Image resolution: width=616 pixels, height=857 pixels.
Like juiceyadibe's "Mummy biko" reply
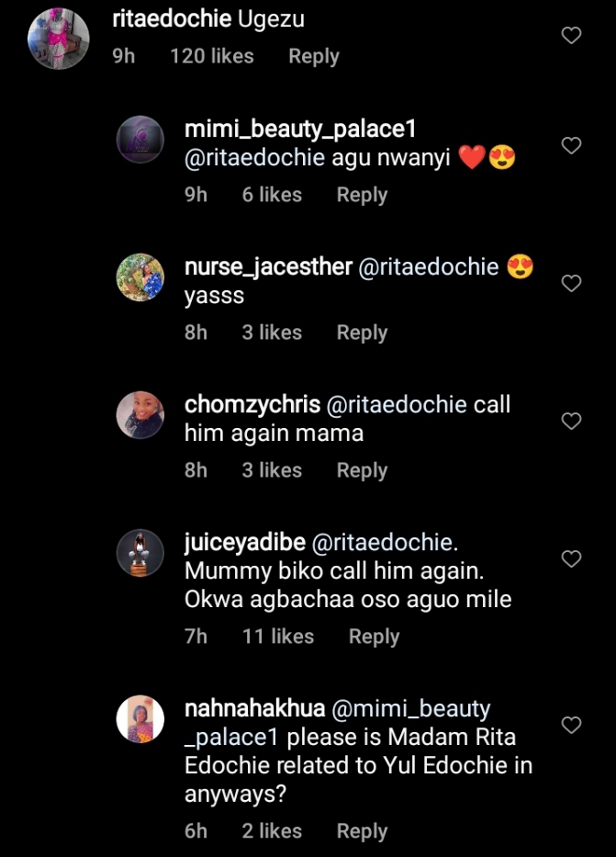coord(571,558)
